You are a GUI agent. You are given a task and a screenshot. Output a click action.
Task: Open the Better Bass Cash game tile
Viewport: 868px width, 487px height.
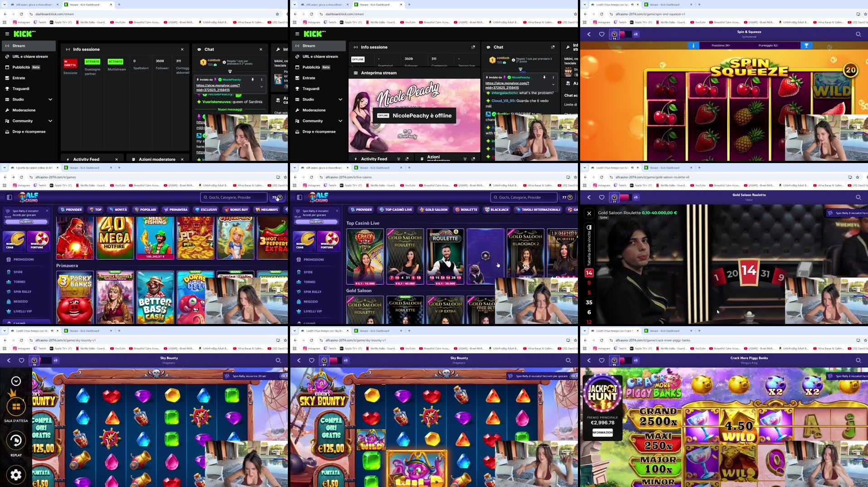pyautogui.click(x=155, y=297)
